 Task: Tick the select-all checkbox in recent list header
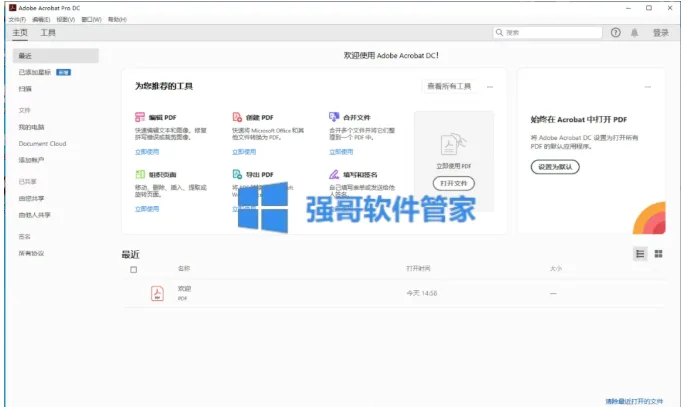pyautogui.click(x=134, y=270)
